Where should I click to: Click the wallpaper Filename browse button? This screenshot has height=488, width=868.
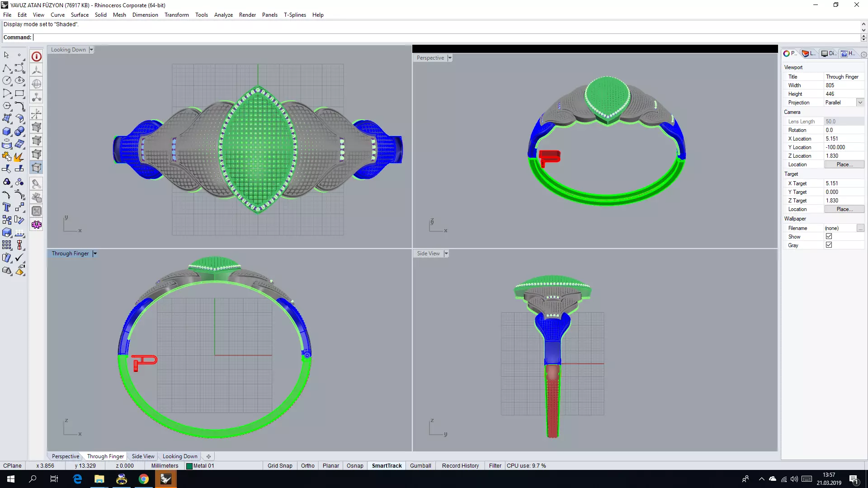(860, 228)
